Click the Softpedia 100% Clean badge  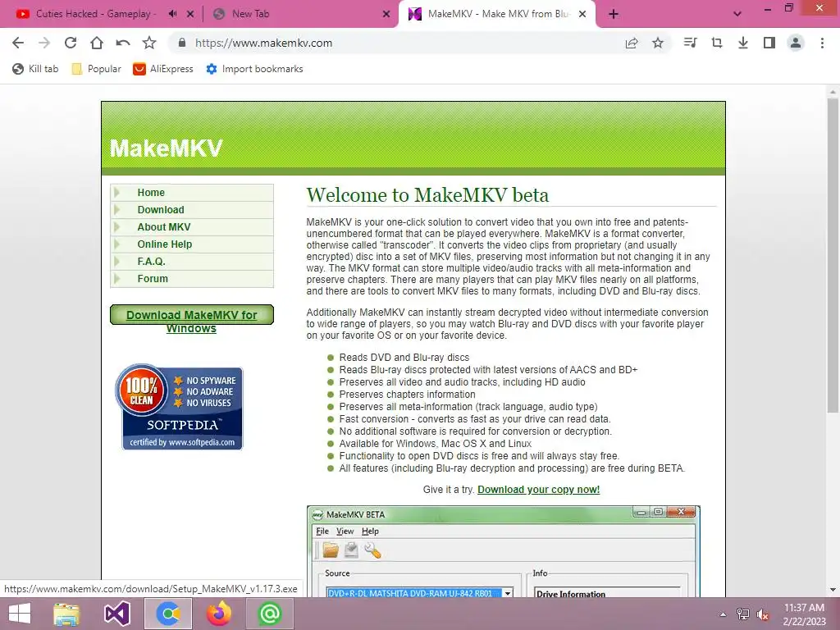click(179, 406)
